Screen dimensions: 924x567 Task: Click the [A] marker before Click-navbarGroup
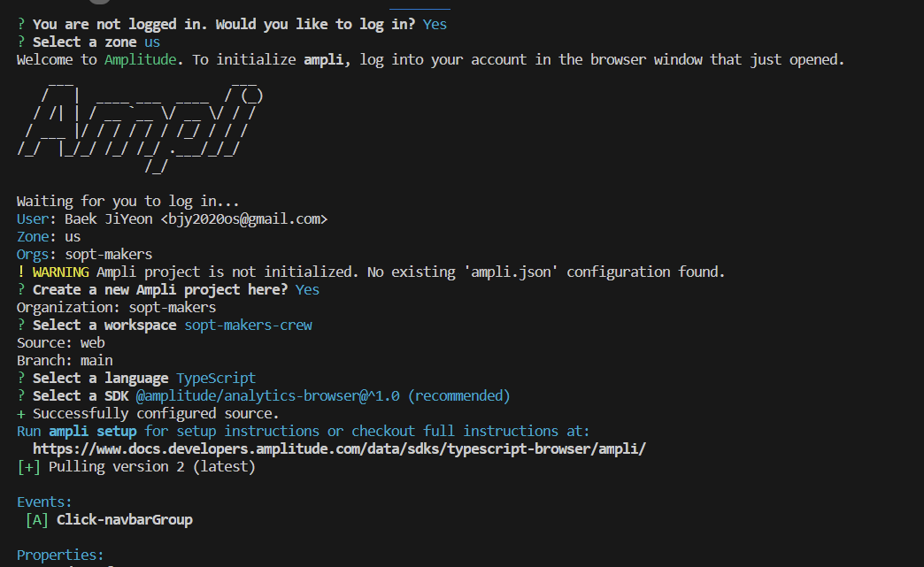point(36,520)
